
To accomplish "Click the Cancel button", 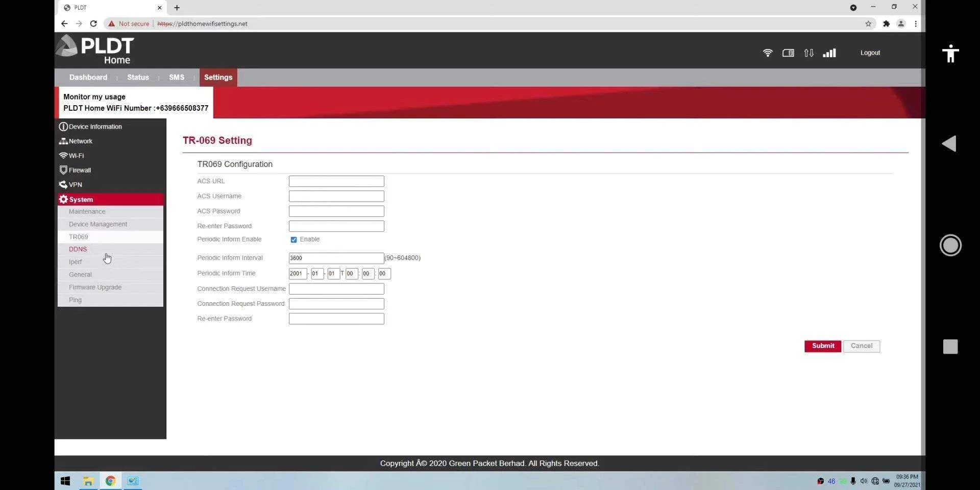I will click(862, 346).
